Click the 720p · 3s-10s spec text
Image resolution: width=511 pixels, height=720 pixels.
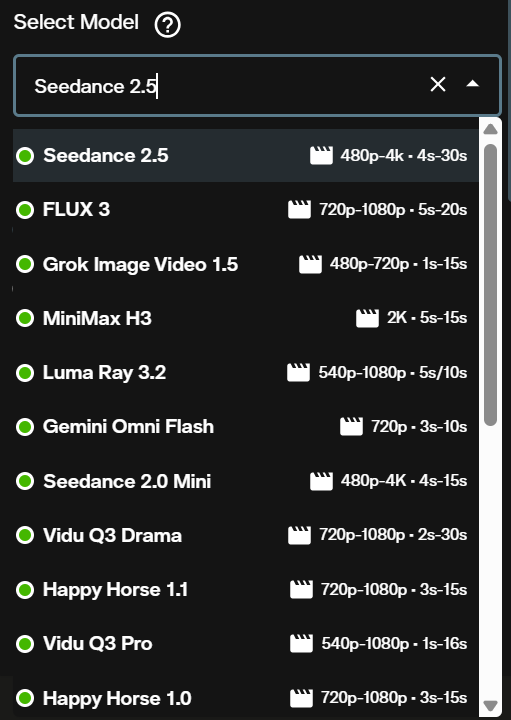click(x=419, y=427)
